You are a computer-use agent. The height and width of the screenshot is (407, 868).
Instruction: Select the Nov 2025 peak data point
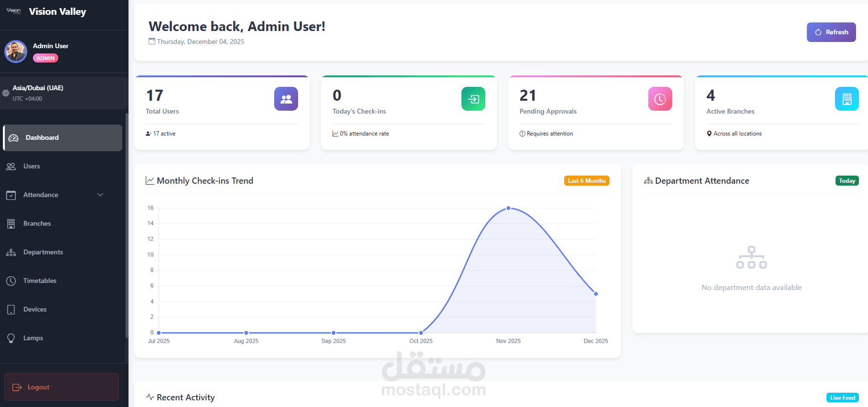[508, 208]
